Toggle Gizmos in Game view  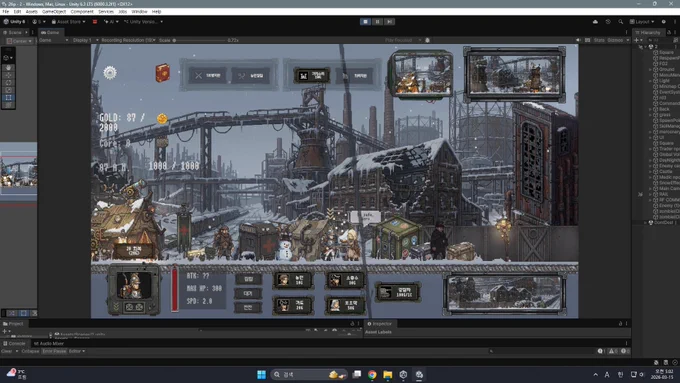tap(615, 40)
